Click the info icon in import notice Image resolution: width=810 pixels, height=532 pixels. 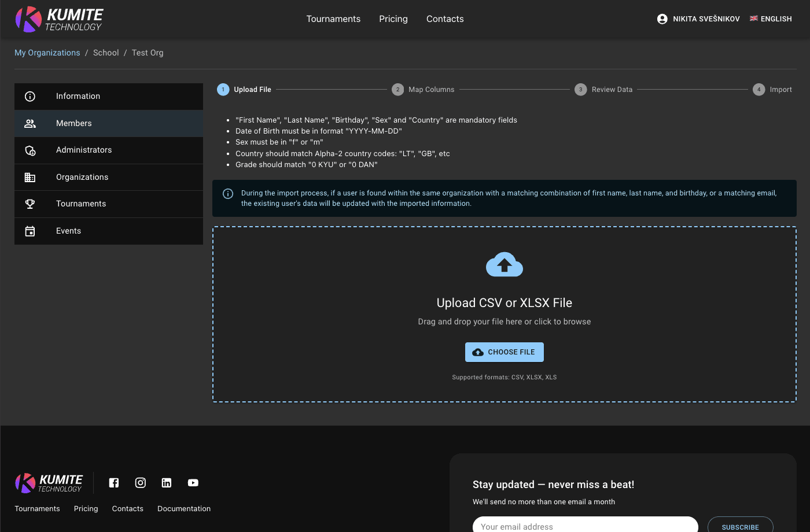click(228, 194)
